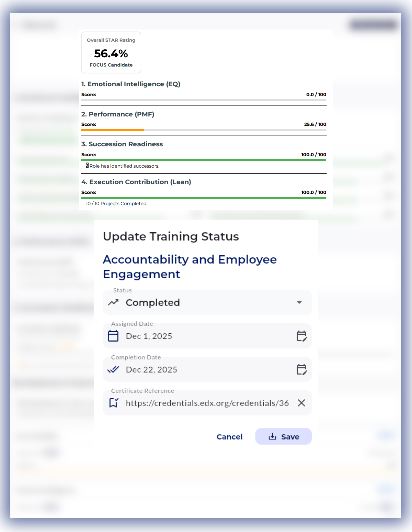The width and height of the screenshot is (412, 532).
Task: Click the download icon on Save
Action: click(x=272, y=436)
